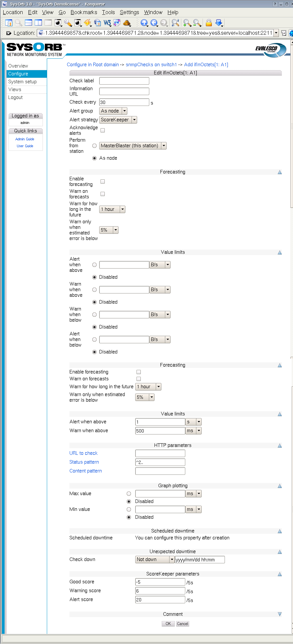Open the User Guide quick link
293x644 pixels.
(x=25, y=146)
